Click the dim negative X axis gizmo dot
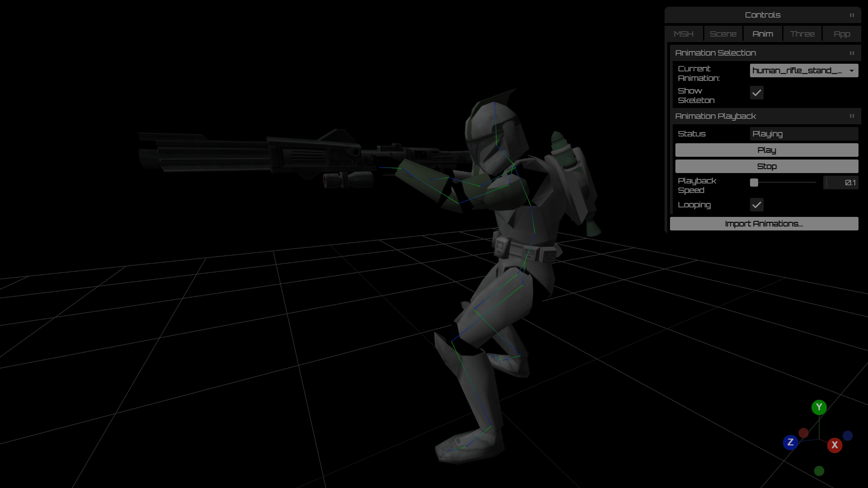This screenshot has height=488, width=868. click(803, 433)
